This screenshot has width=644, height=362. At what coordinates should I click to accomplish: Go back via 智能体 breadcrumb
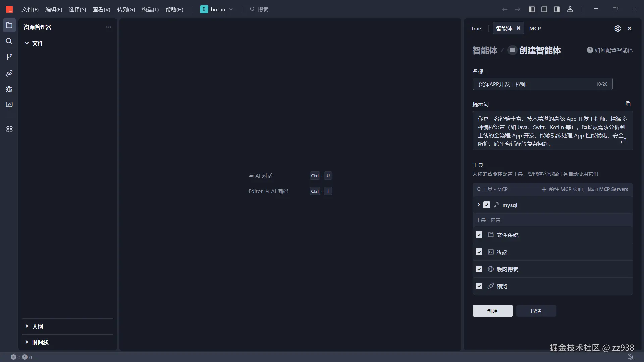click(x=485, y=50)
